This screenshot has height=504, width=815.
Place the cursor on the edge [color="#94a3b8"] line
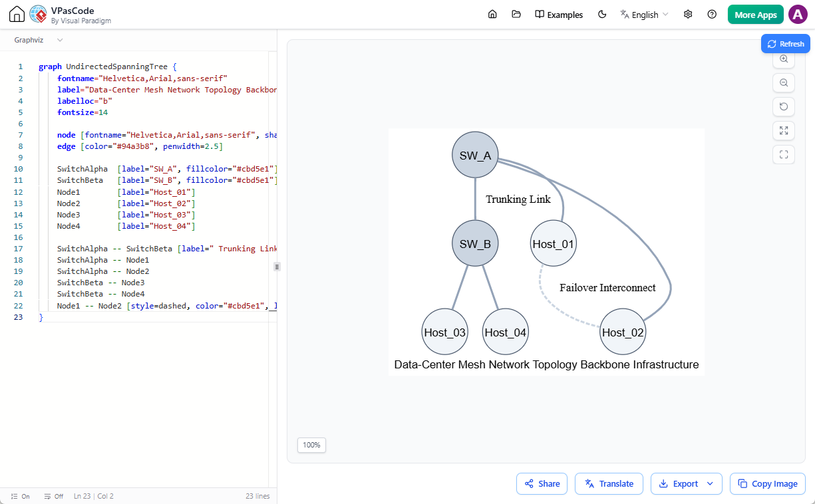[140, 146]
